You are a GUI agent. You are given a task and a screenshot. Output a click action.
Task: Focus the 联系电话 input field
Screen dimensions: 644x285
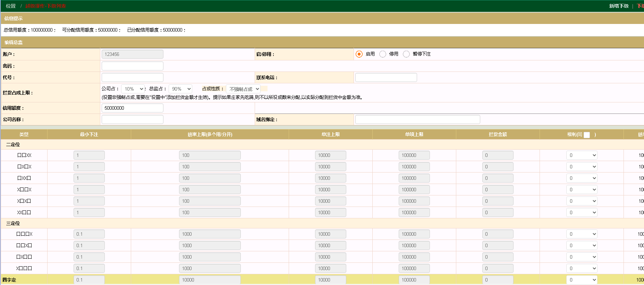386,77
